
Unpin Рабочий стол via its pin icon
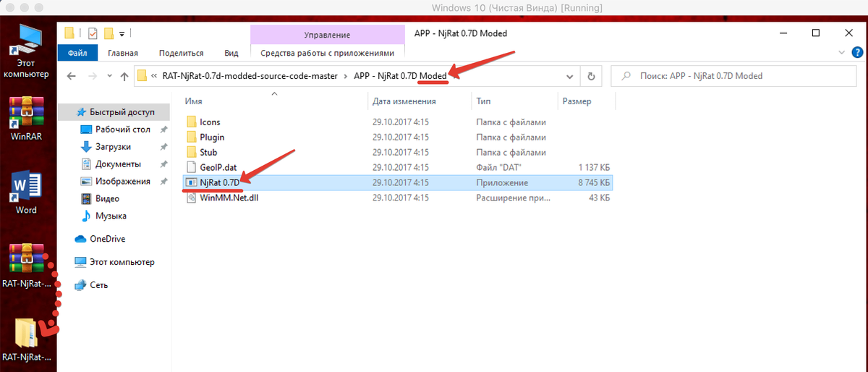[x=164, y=130]
